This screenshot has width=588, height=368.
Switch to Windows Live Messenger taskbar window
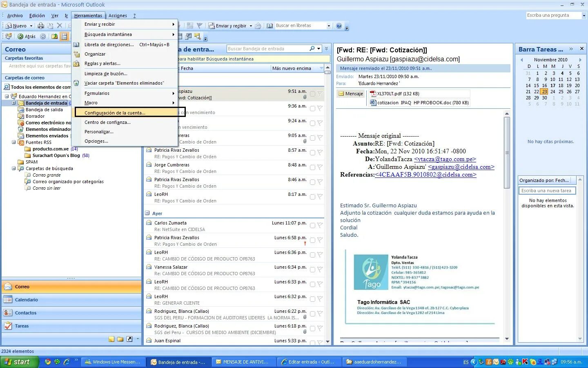(x=112, y=362)
